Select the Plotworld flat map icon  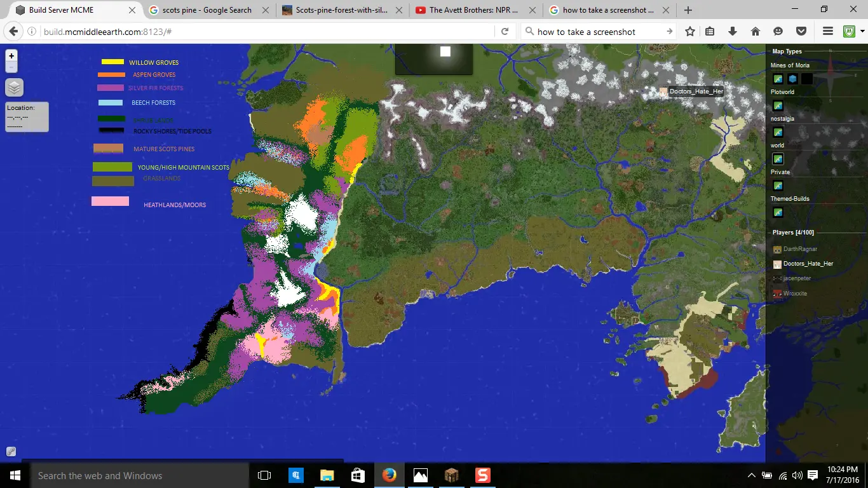pyautogui.click(x=778, y=105)
